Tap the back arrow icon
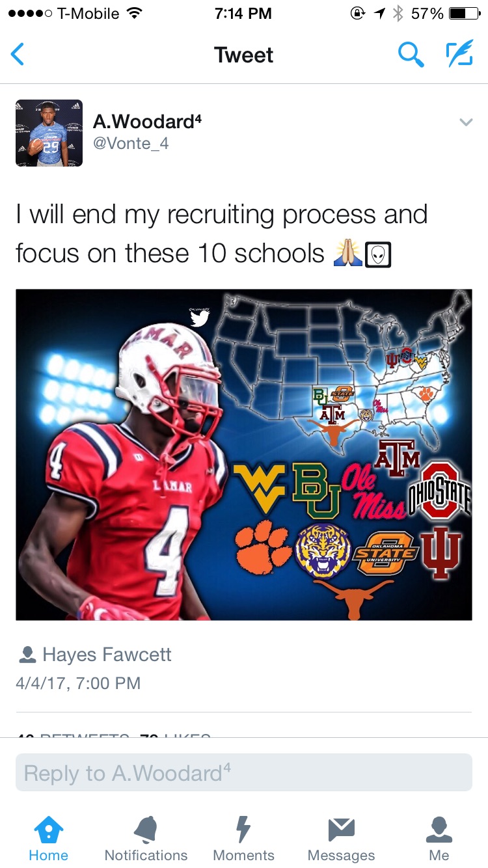The width and height of the screenshot is (488, 868). (18, 55)
